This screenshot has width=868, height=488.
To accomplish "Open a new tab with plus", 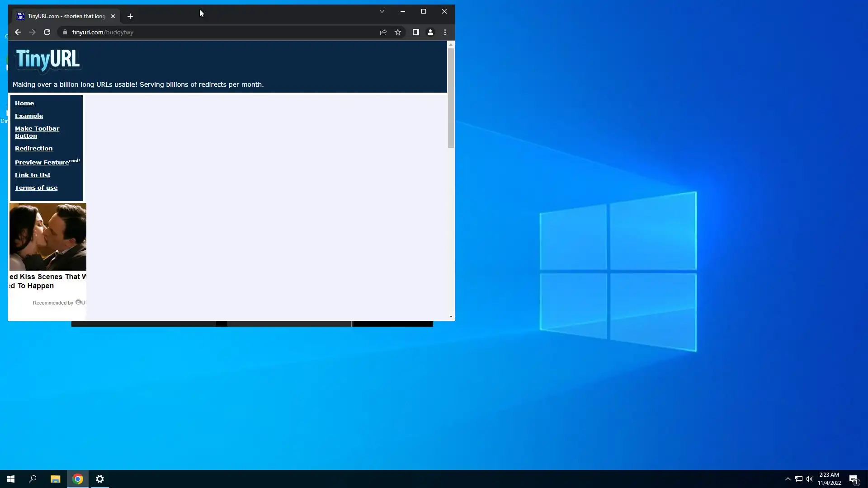I will (x=130, y=16).
